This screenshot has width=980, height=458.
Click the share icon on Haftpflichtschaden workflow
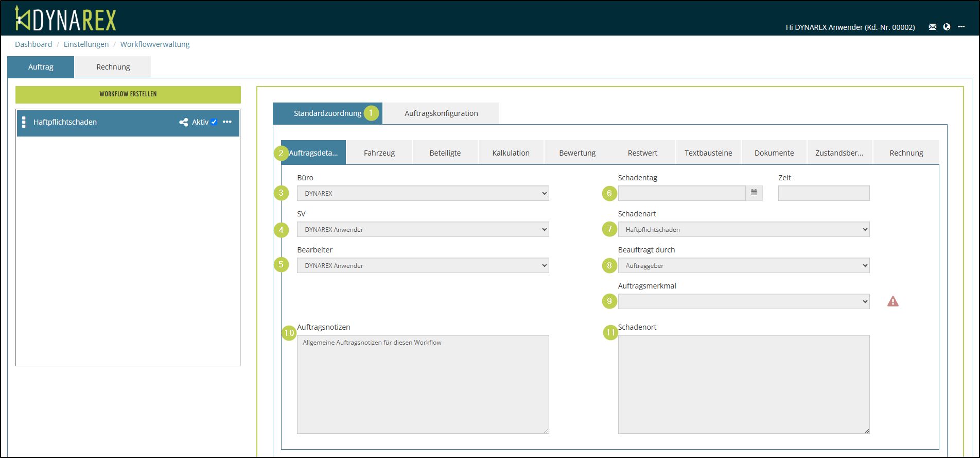pyautogui.click(x=183, y=122)
